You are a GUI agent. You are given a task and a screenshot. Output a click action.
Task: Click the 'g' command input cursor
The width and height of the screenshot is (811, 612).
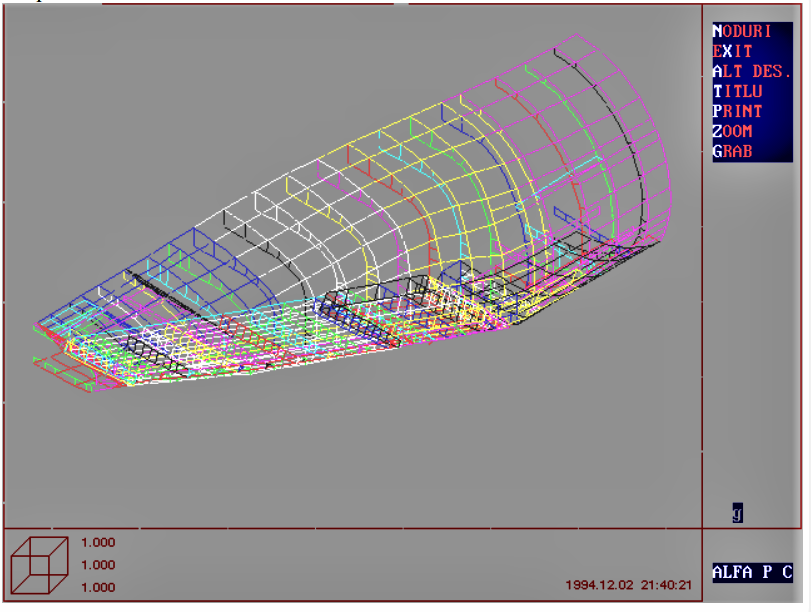point(737,514)
